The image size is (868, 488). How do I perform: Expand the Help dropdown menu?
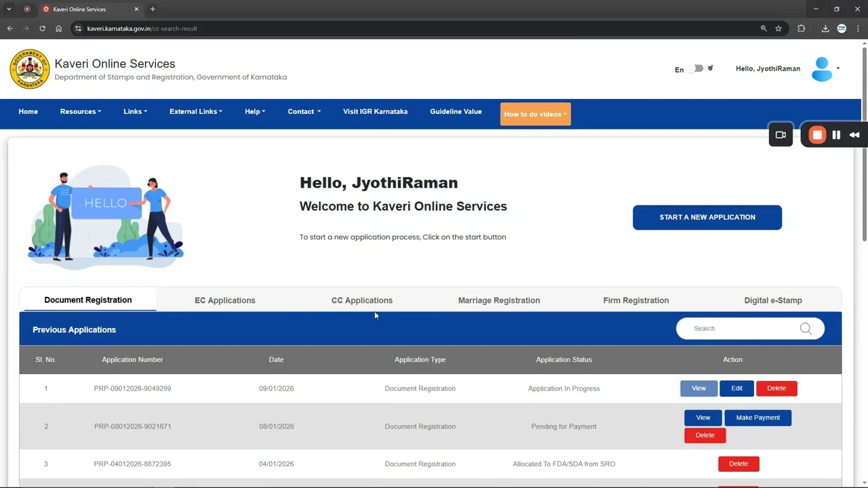[x=255, y=111]
